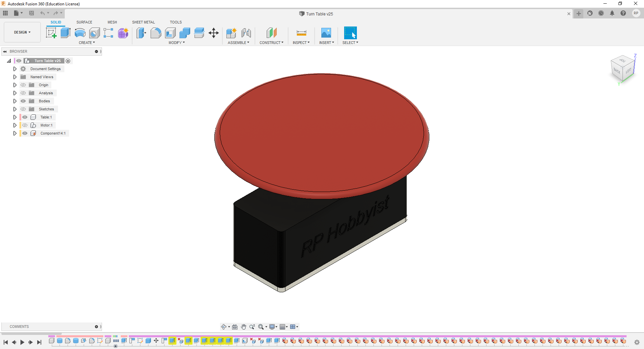
Task: Select the Create Sketch tool
Action: 51,33
